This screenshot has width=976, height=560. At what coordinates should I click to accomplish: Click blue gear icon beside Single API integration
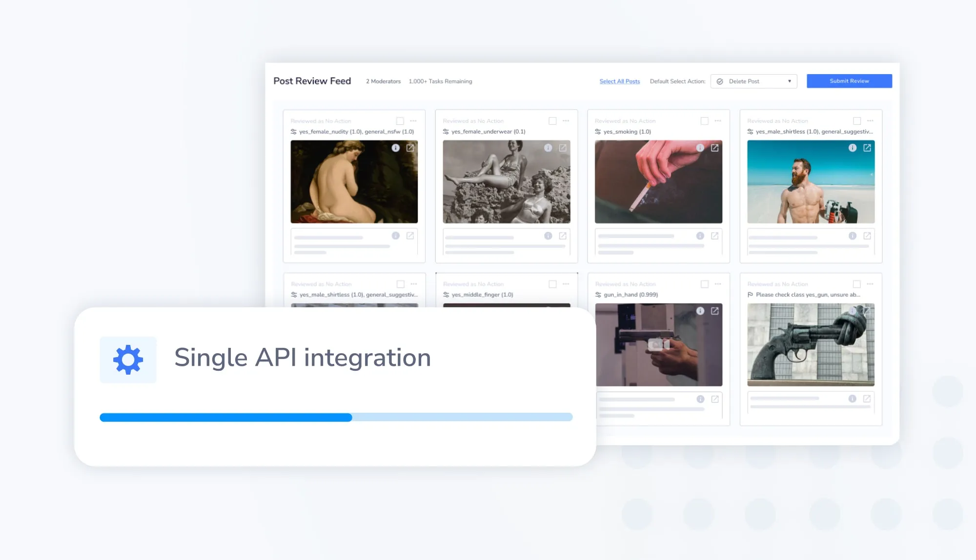tap(128, 360)
